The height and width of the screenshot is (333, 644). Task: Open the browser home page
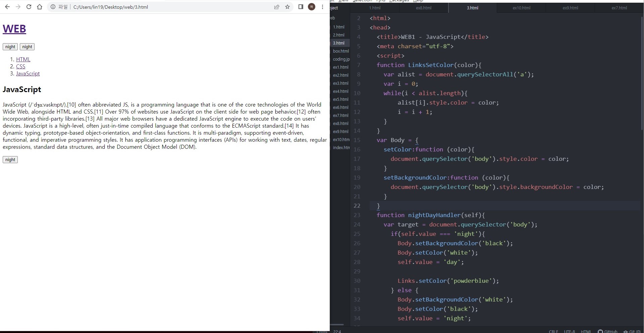click(x=40, y=7)
